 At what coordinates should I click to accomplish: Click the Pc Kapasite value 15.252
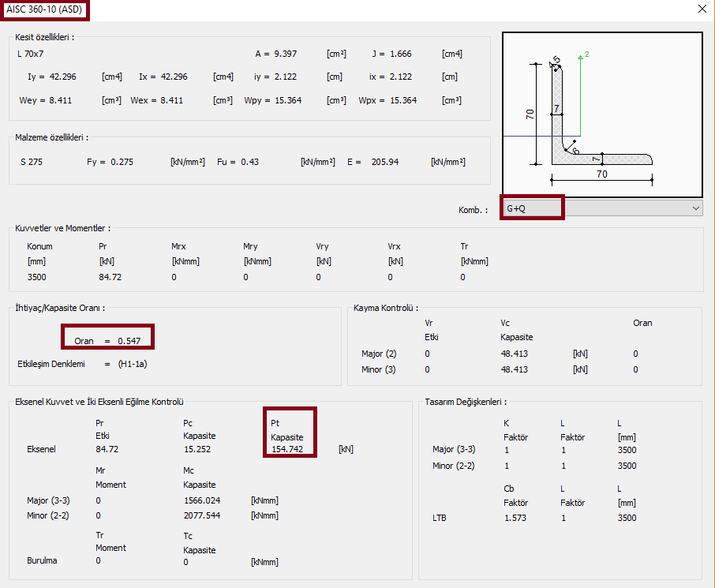pos(198,449)
